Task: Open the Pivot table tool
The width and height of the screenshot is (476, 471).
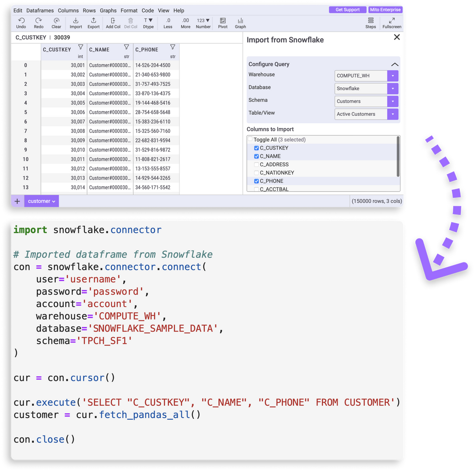Action: tap(222, 23)
